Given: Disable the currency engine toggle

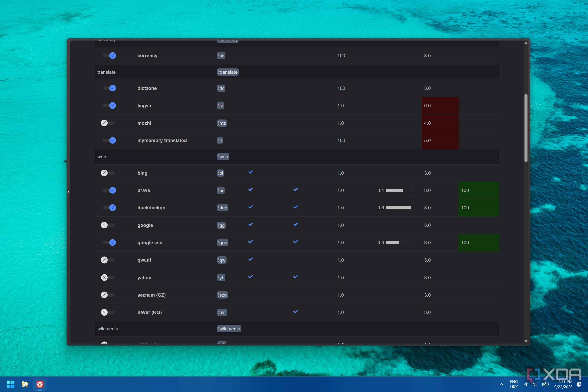Looking at the screenshot, I should coord(109,55).
